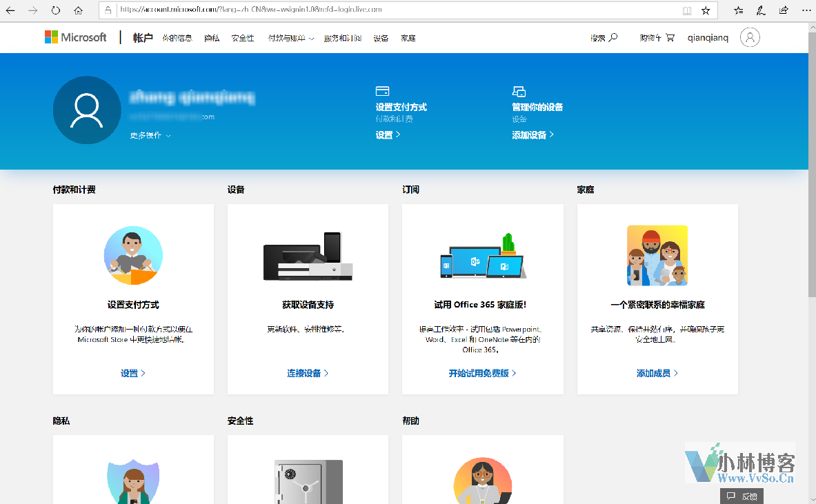Click the share page icon
Image resolution: width=816 pixels, height=504 pixels.
click(x=784, y=10)
